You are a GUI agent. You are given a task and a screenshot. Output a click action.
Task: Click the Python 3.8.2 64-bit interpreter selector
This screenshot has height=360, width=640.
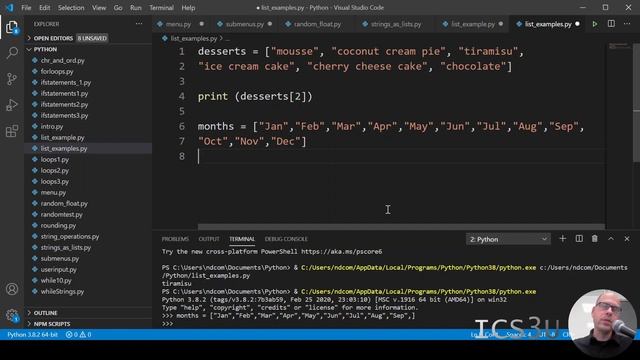click(32, 335)
